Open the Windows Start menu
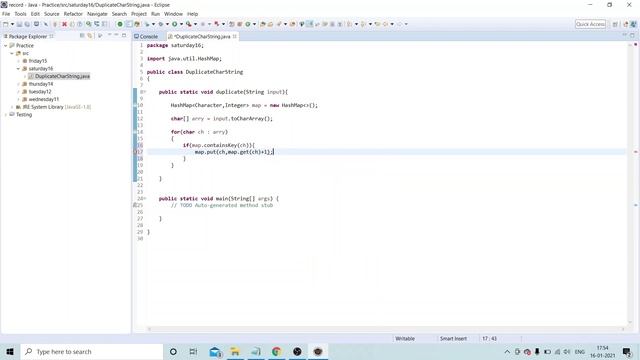The image size is (640, 360). coord(10,351)
